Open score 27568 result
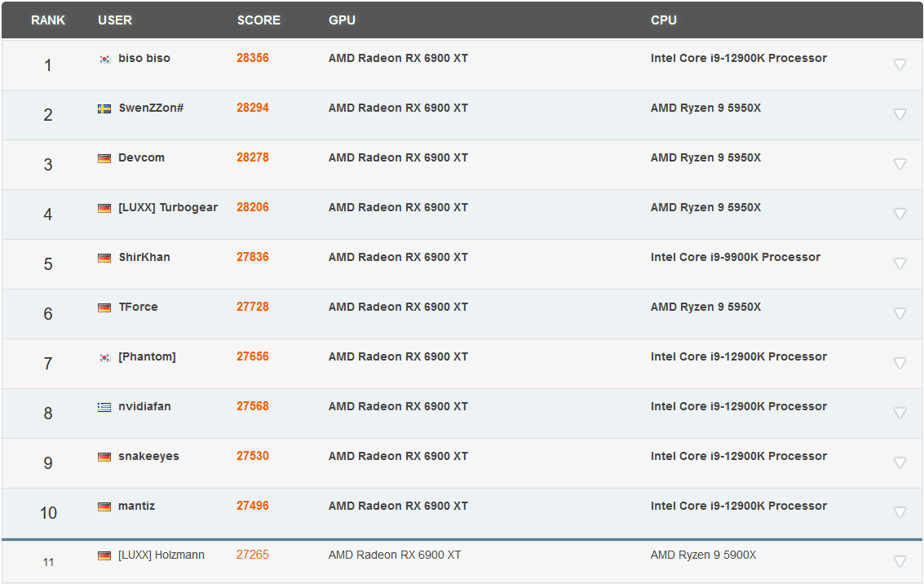The height and width of the screenshot is (584, 924). coord(253,407)
